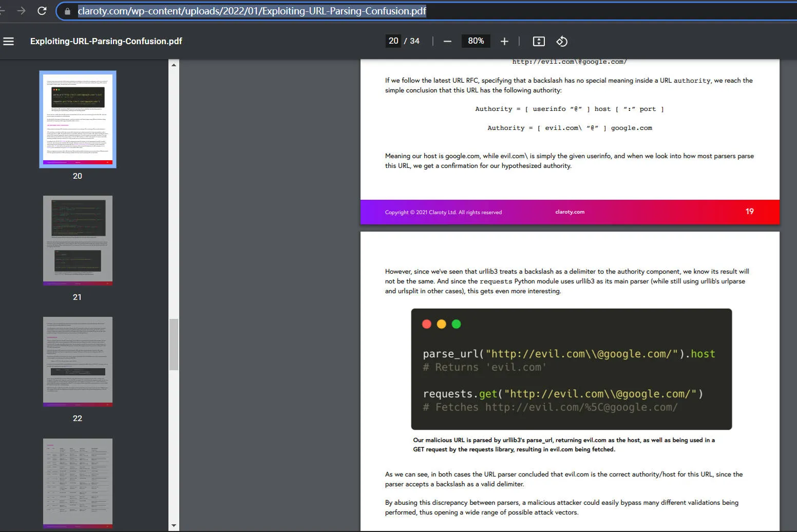797x532 pixels.
Task: Click the 80% zoom level field
Action: 476,41
